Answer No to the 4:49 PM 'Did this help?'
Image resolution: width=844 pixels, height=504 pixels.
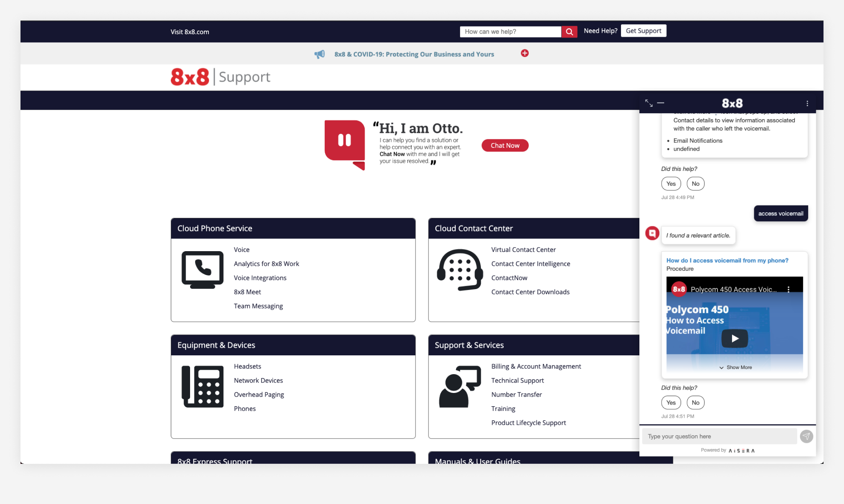tap(695, 184)
